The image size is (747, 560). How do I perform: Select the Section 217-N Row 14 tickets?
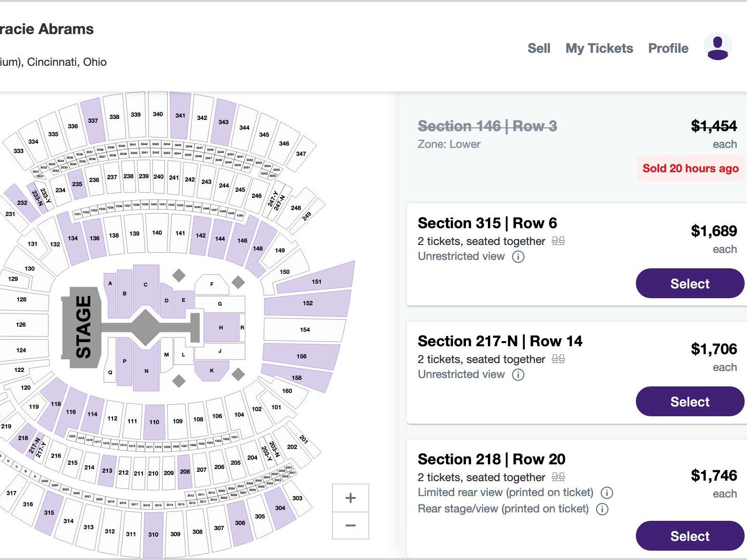tap(690, 401)
